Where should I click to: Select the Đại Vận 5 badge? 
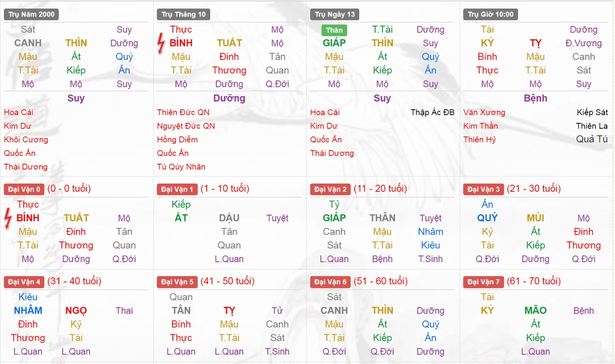click(x=177, y=282)
